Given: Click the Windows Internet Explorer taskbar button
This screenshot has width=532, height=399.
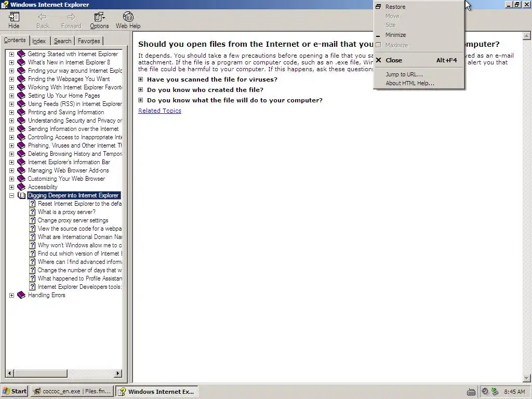Looking at the screenshot, I should (157, 391).
